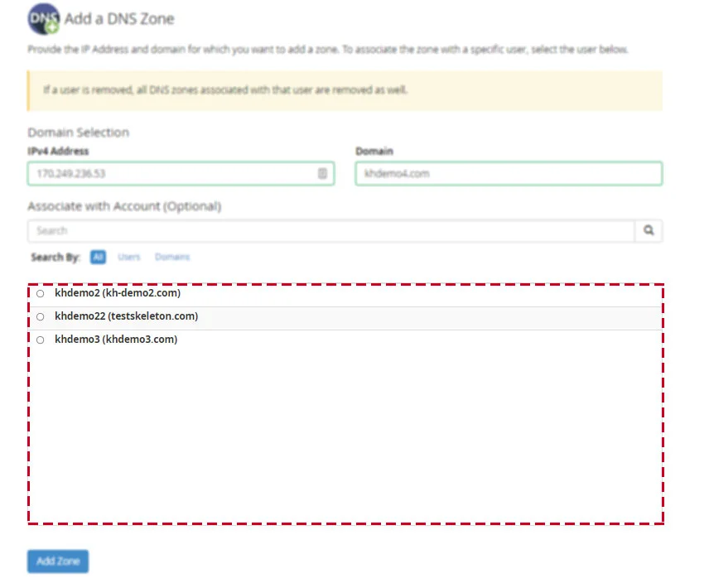Click the khdemo3 (khdemo3.com) label text

[x=116, y=339]
